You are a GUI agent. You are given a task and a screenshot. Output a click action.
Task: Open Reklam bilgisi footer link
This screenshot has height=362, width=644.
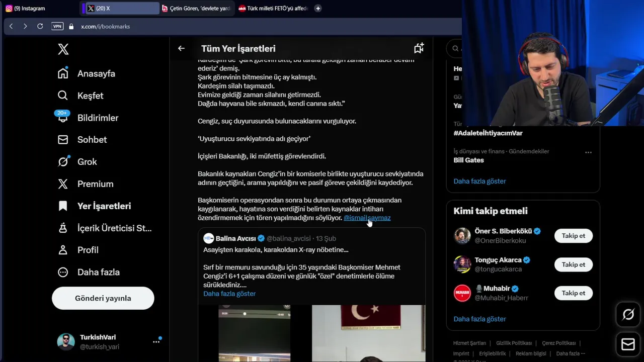pos(531,353)
